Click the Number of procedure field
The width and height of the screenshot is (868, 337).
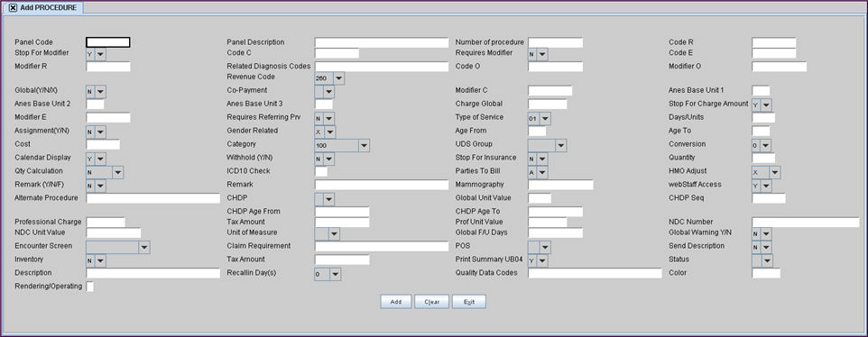tap(555, 42)
